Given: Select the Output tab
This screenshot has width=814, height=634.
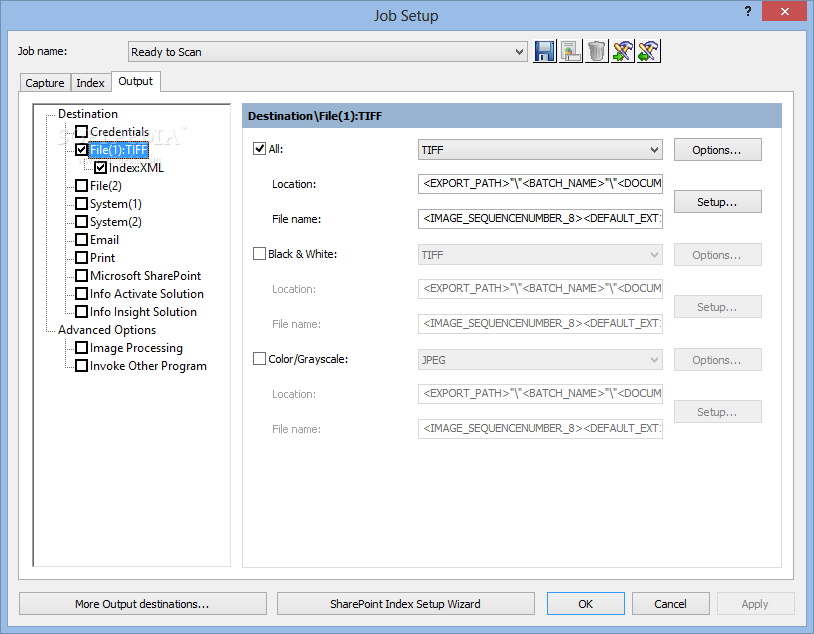Looking at the screenshot, I should [x=135, y=81].
